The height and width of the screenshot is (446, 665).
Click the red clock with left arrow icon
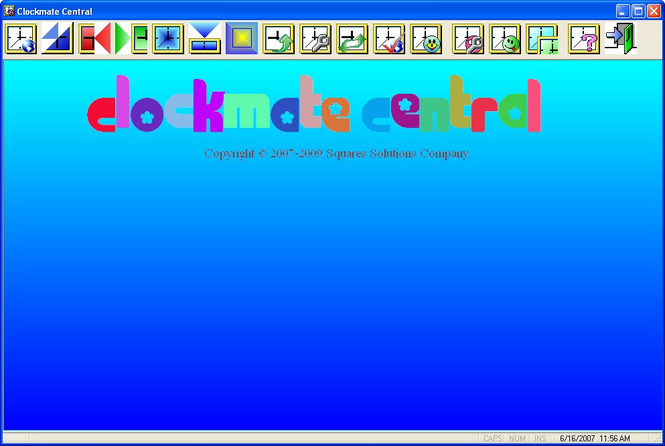coord(94,39)
